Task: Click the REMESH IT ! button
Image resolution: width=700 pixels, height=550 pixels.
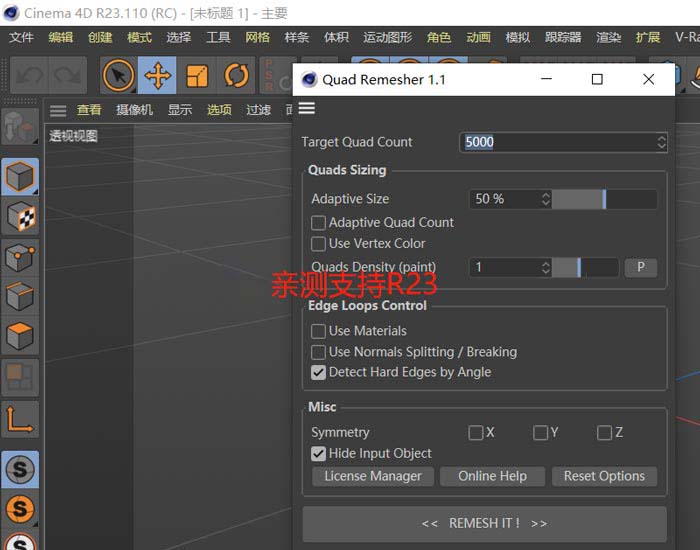Action: [x=484, y=524]
